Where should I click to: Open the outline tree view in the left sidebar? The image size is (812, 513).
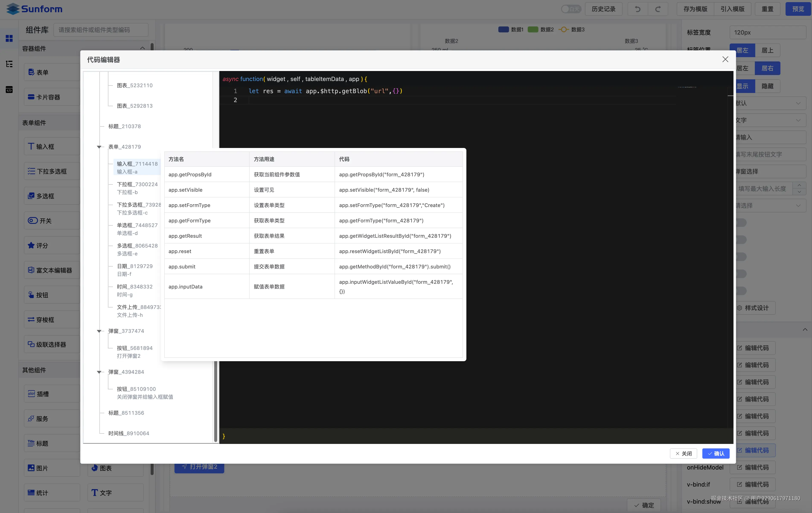click(x=9, y=64)
